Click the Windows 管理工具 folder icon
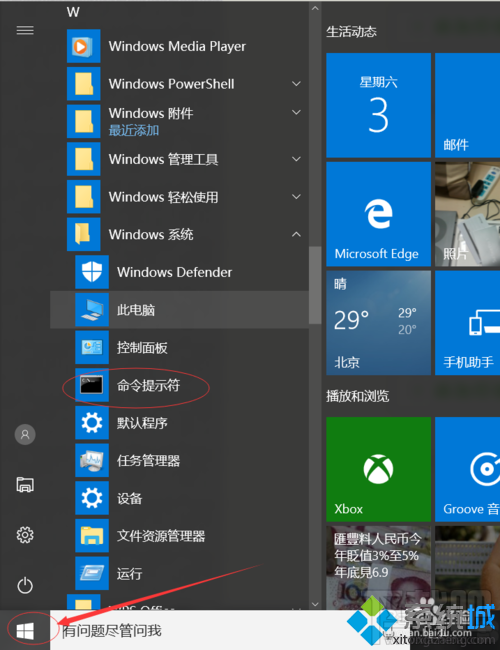Screen dimensions: 500x650 point(83,159)
